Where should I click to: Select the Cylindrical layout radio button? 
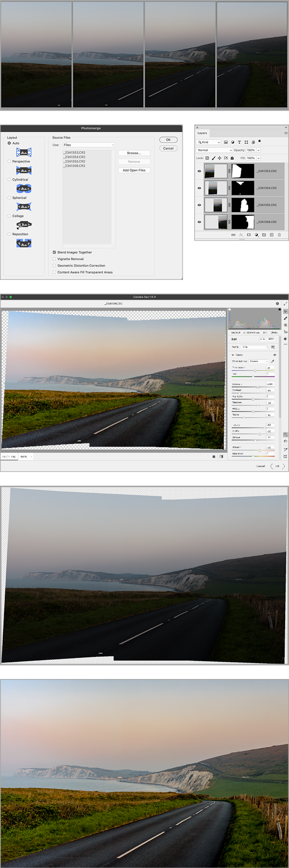(x=9, y=179)
